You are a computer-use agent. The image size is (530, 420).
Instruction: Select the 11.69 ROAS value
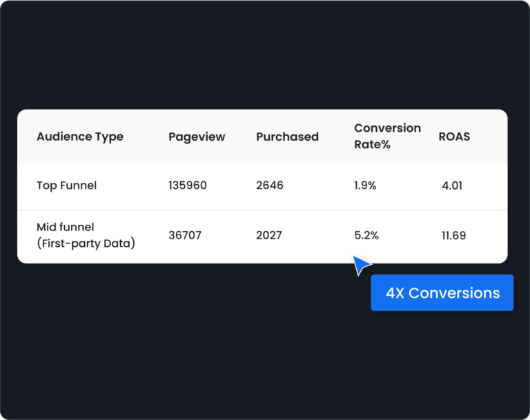pos(453,235)
